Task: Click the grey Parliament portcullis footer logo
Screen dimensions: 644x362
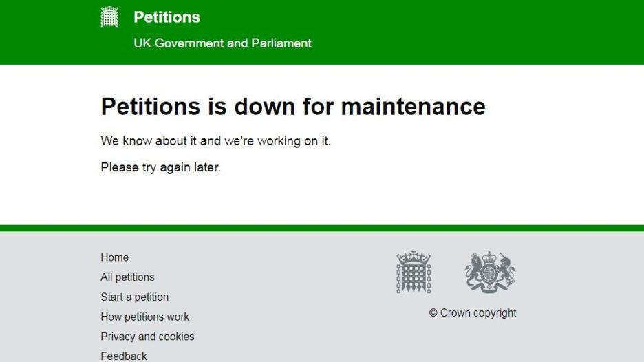Action: tap(414, 272)
